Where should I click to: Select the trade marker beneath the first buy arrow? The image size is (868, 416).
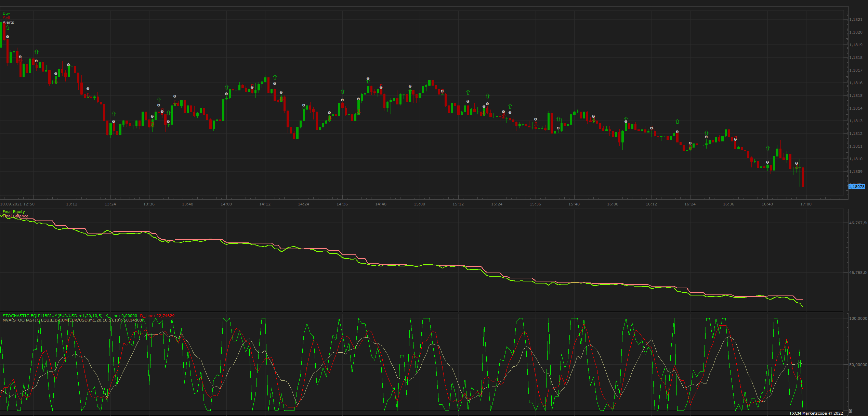coord(8,37)
